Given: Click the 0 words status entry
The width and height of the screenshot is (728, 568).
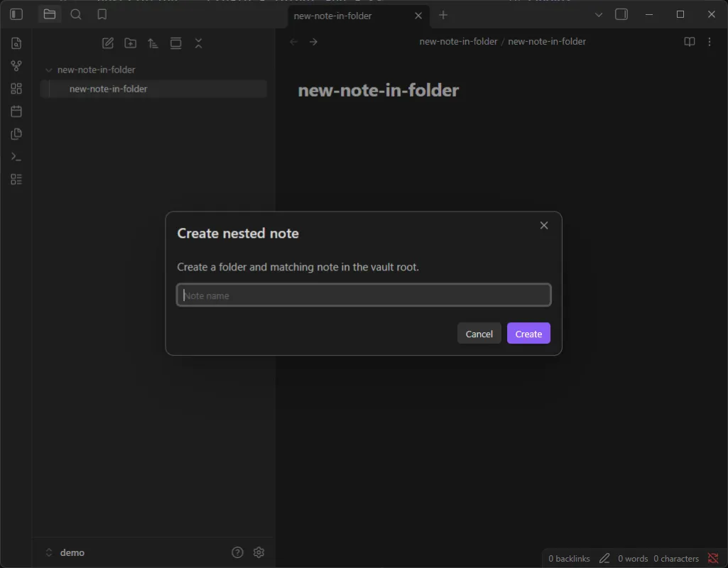Looking at the screenshot, I should click(632, 559).
